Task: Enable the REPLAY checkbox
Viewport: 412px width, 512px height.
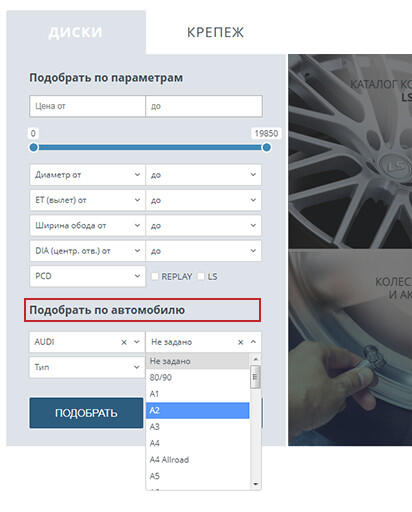Action: [155, 276]
